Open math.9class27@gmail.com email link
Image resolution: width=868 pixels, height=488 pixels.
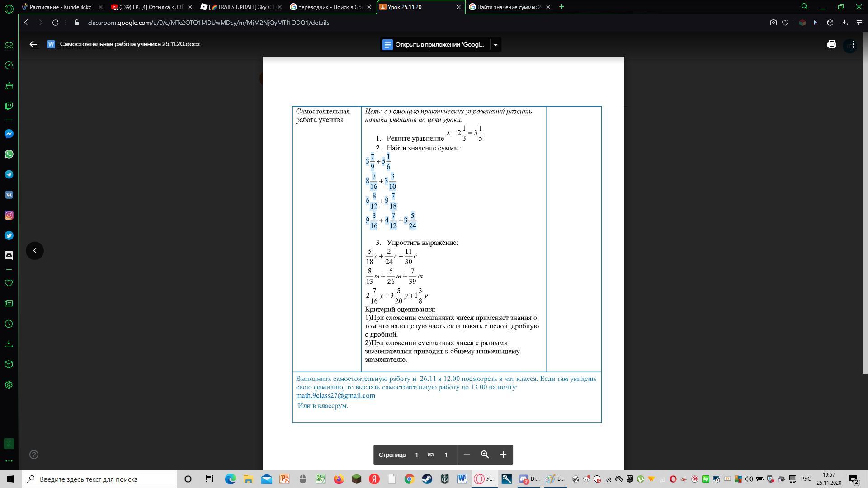pyautogui.click(x=335, y=396)
